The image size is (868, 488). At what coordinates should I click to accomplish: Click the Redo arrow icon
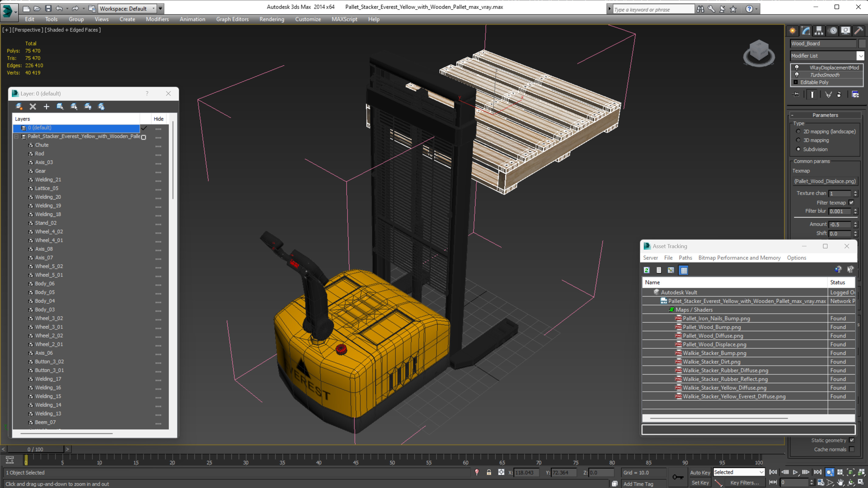[x=75, y=9]
